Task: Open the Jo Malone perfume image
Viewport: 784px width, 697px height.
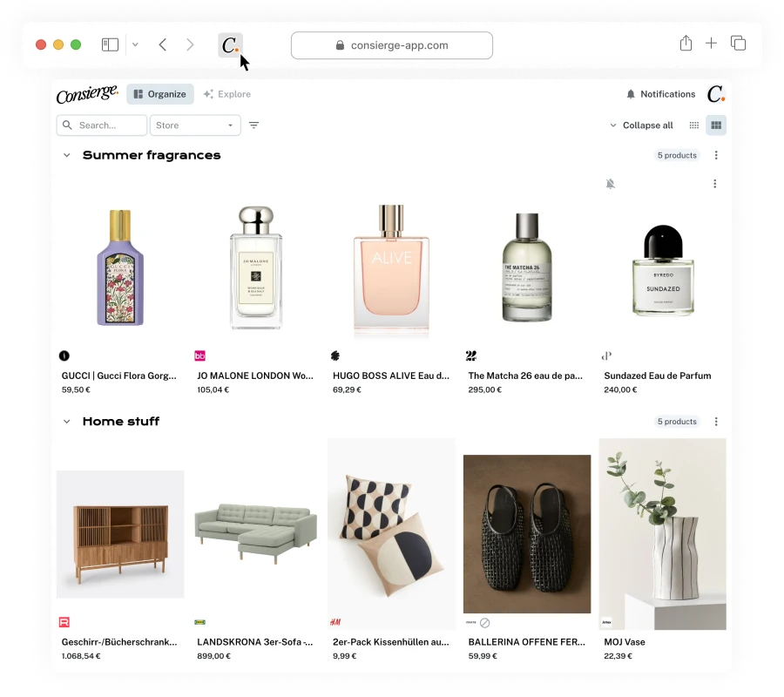Action: pyautogui.click(x=255, y=267)
